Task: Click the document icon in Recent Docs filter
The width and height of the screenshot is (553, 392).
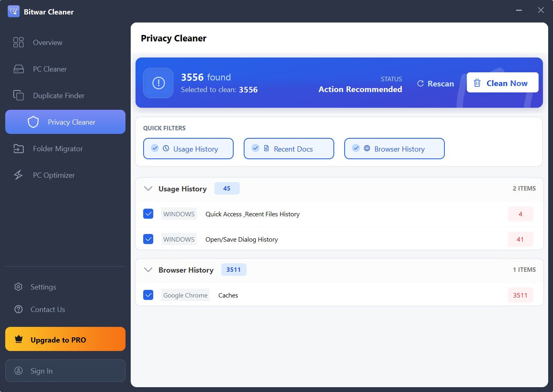Action: point(266,148)
